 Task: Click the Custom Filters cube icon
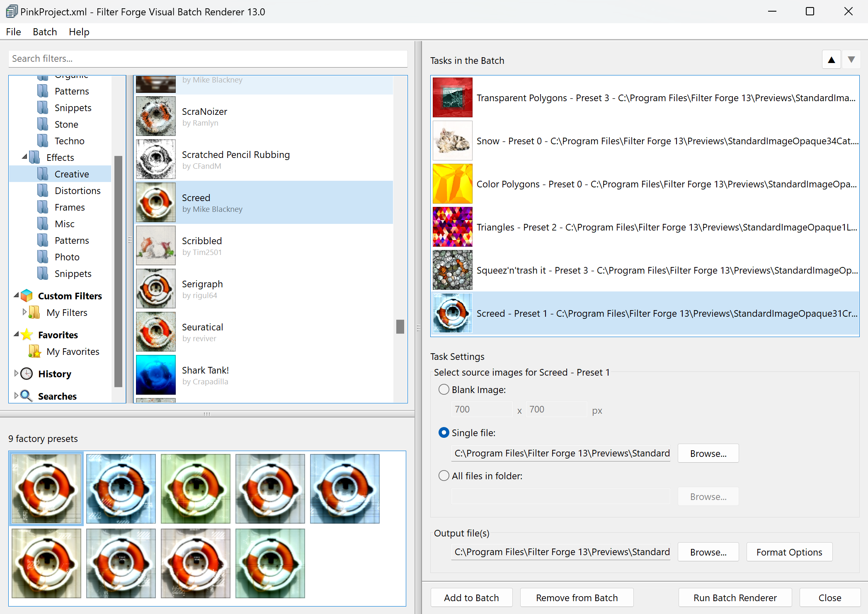point(27,296)
